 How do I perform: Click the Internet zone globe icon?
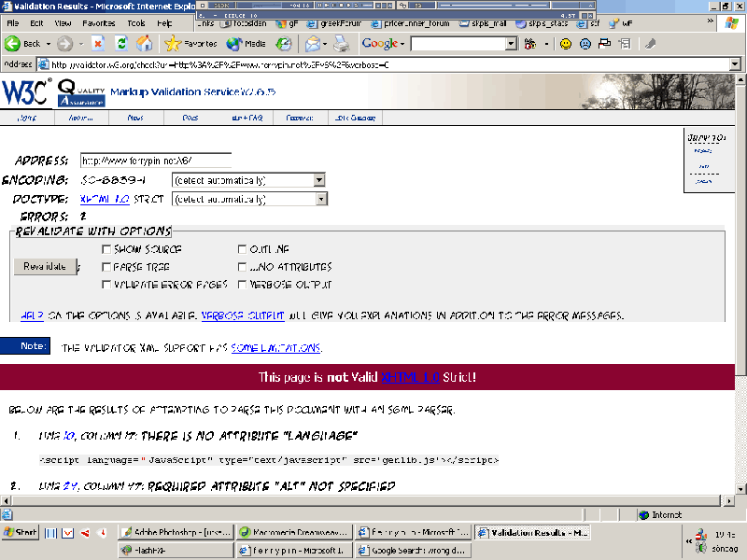click(x=644, y=515)
